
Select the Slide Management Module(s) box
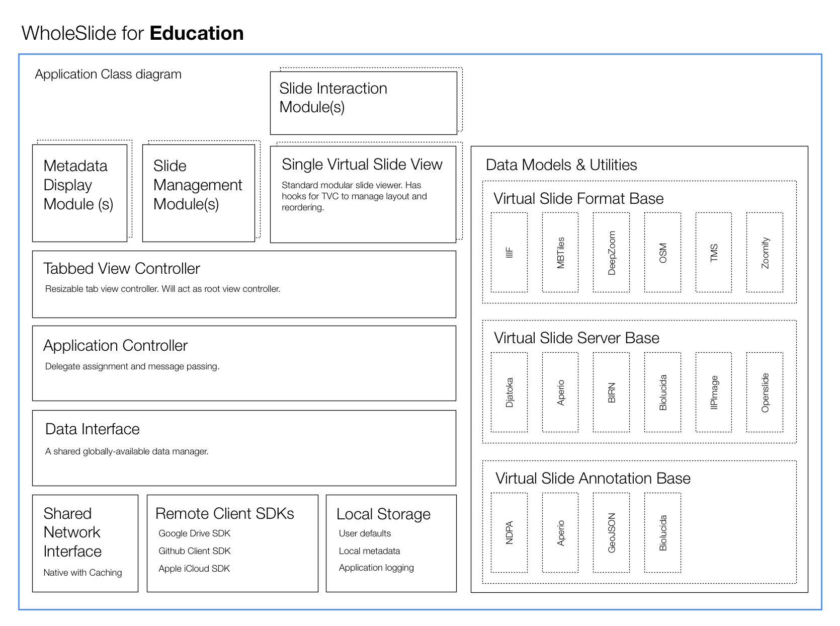click(x=198, y=193)
